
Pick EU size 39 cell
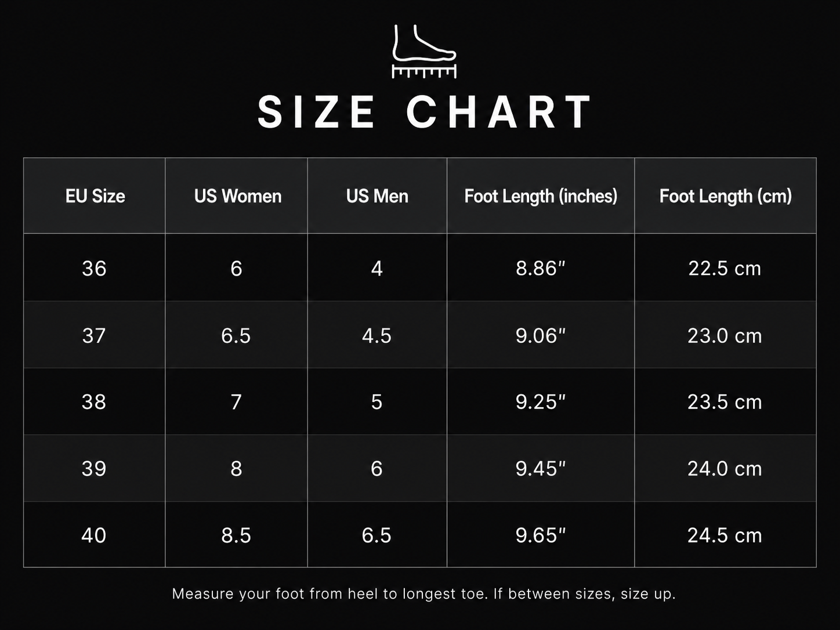[95, 468]
